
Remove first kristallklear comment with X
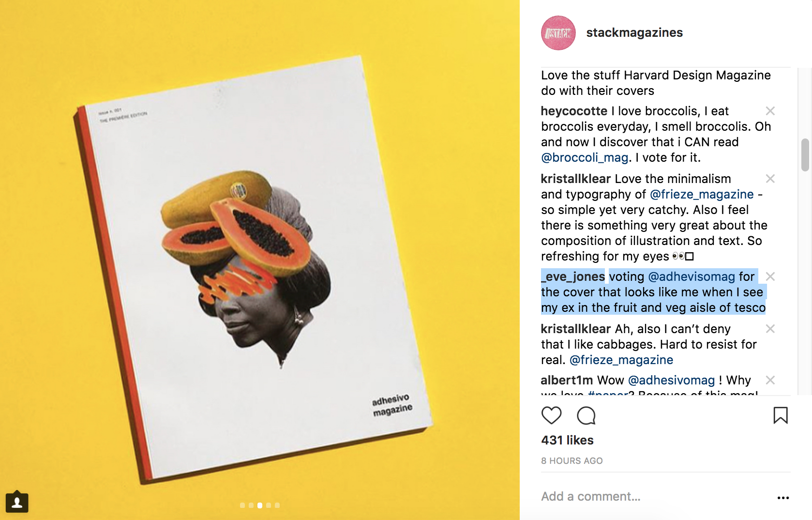[770, 179]
